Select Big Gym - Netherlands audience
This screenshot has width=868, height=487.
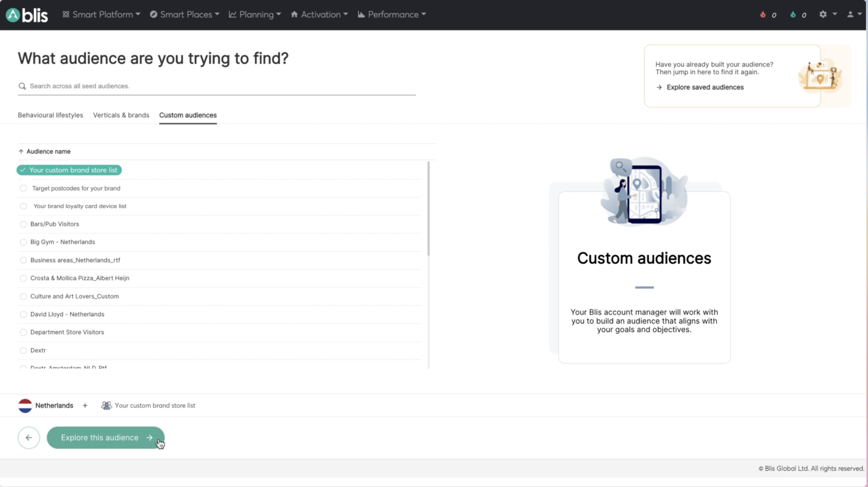click(23, 242)
